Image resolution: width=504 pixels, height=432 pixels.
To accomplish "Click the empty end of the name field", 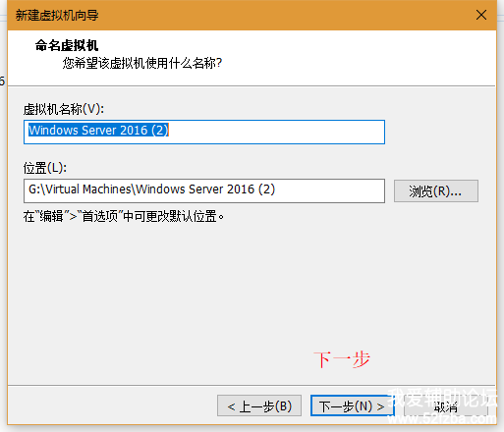I will pyautogui.click(x=277, y=132).
